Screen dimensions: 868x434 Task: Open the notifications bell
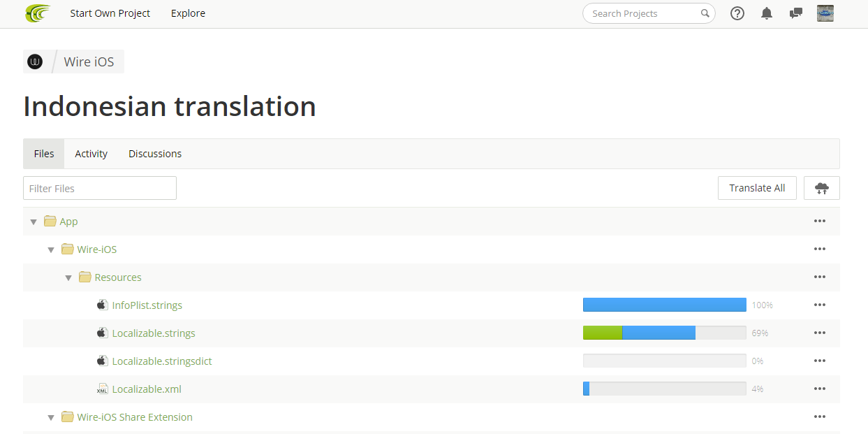766,13
